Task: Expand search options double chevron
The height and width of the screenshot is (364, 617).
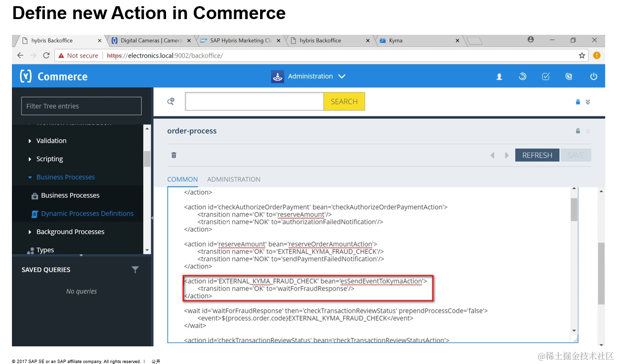Action: (x=588, y=102)
